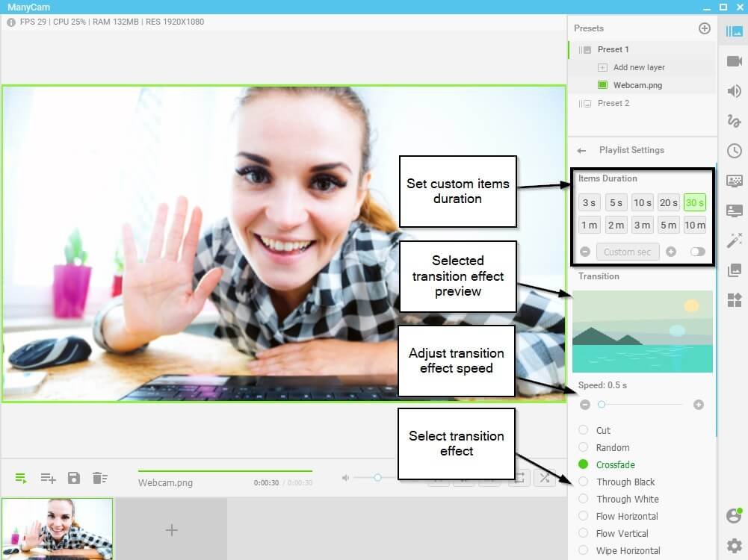Open the Video sources camera icon
Screen dimensions: 748x560
click(734, 61)
